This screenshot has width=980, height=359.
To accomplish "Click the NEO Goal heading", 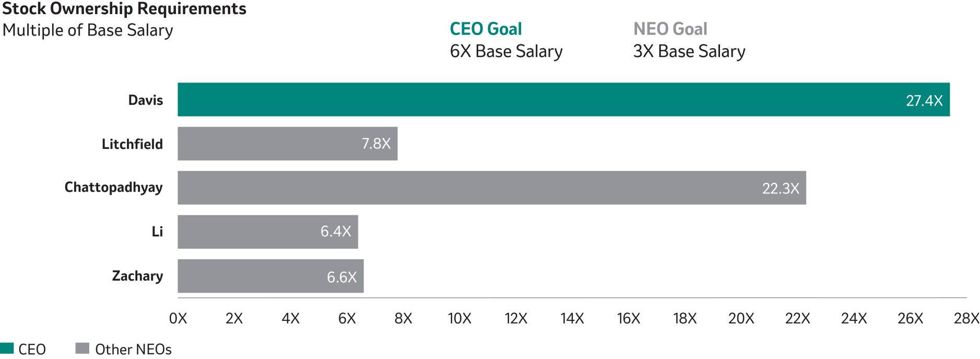I will pos(670,29).
